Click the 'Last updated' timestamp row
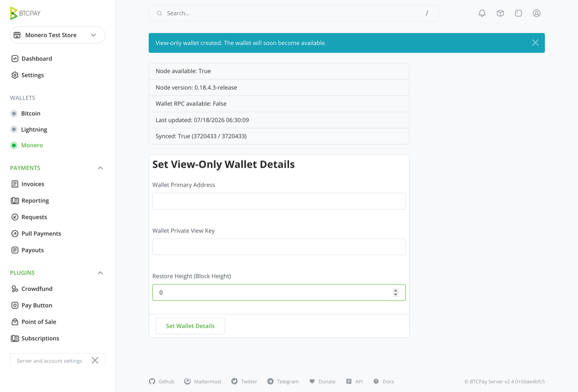 tap(279, 120)
